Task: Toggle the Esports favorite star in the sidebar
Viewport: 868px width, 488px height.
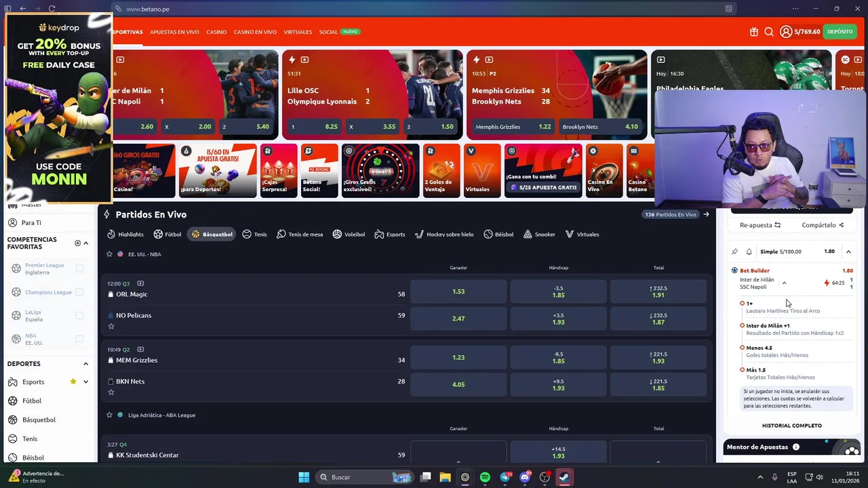Action: (73, 382)
